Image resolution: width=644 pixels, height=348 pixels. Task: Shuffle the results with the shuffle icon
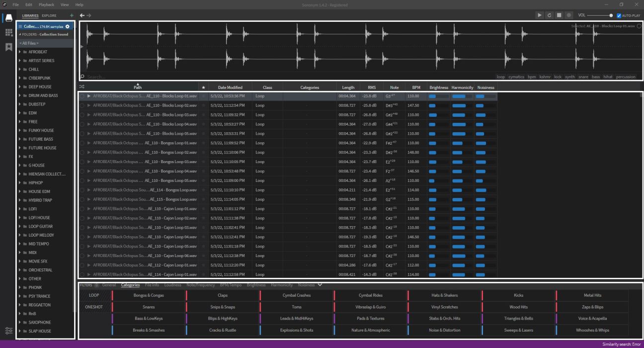82,87
